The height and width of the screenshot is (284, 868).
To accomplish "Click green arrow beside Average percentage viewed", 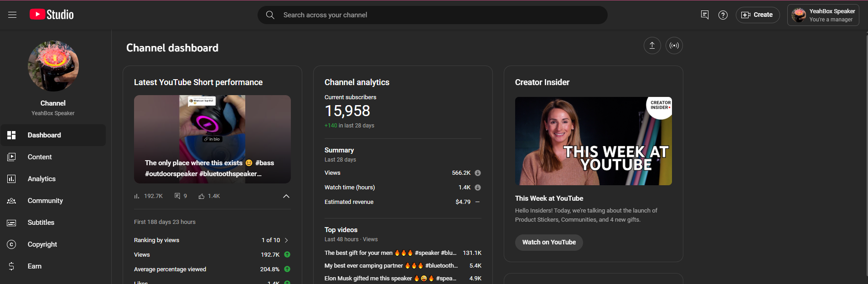I will click(x=287, y=269).
